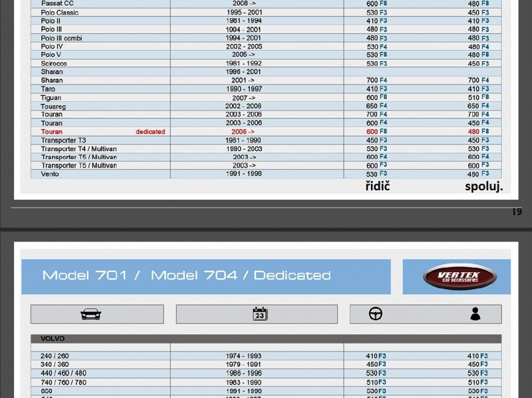The image size is (532, 398).
Task: Click the řidič column label
Action: (377, 186)
